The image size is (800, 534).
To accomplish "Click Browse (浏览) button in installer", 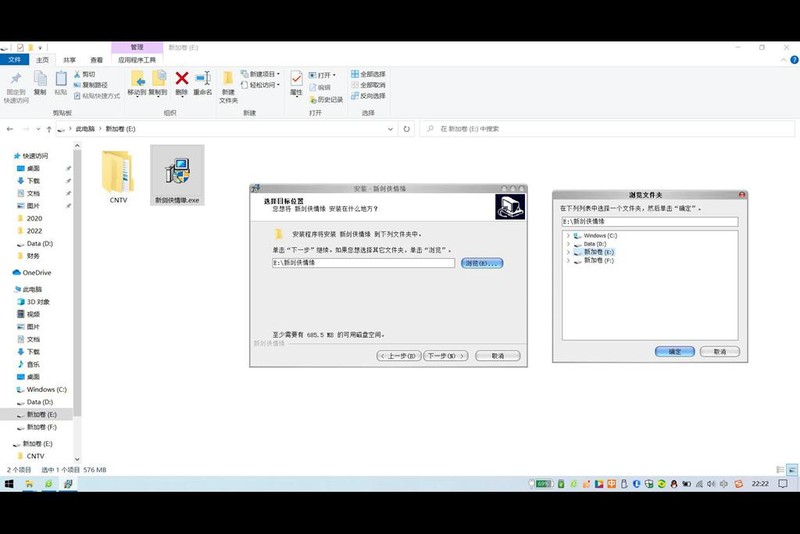I will click(x=482, y=263).
